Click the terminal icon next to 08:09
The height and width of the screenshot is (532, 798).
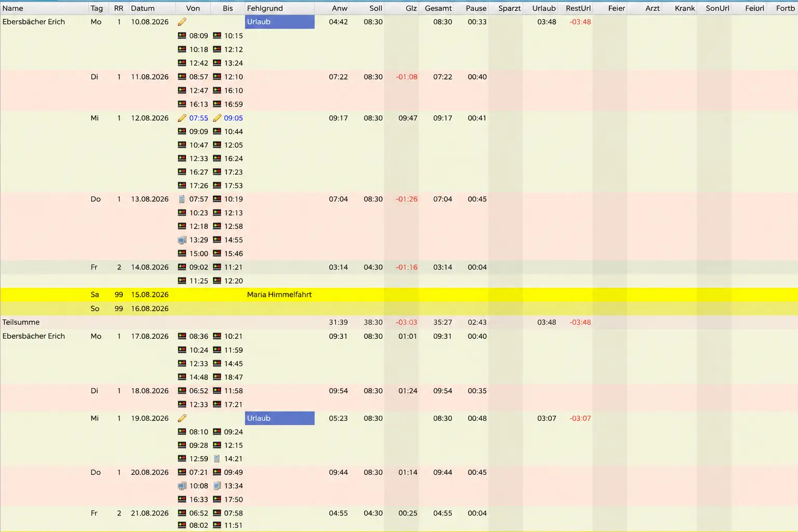(x=182, y=36)
